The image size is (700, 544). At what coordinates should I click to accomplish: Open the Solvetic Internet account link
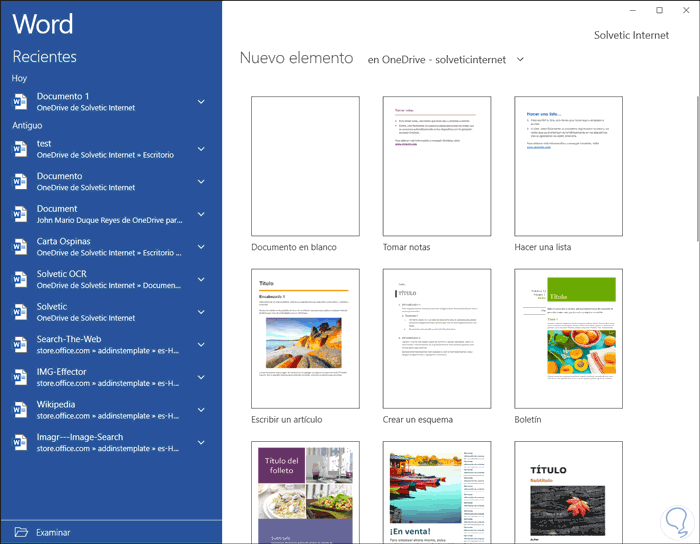(631, 35)
